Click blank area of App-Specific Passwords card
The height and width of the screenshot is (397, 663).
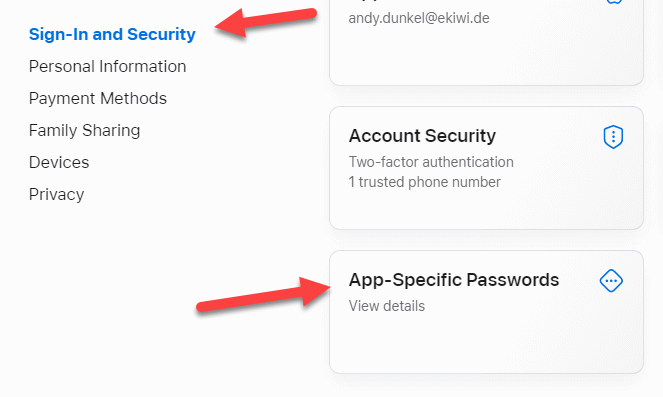[x=486, y=345]
